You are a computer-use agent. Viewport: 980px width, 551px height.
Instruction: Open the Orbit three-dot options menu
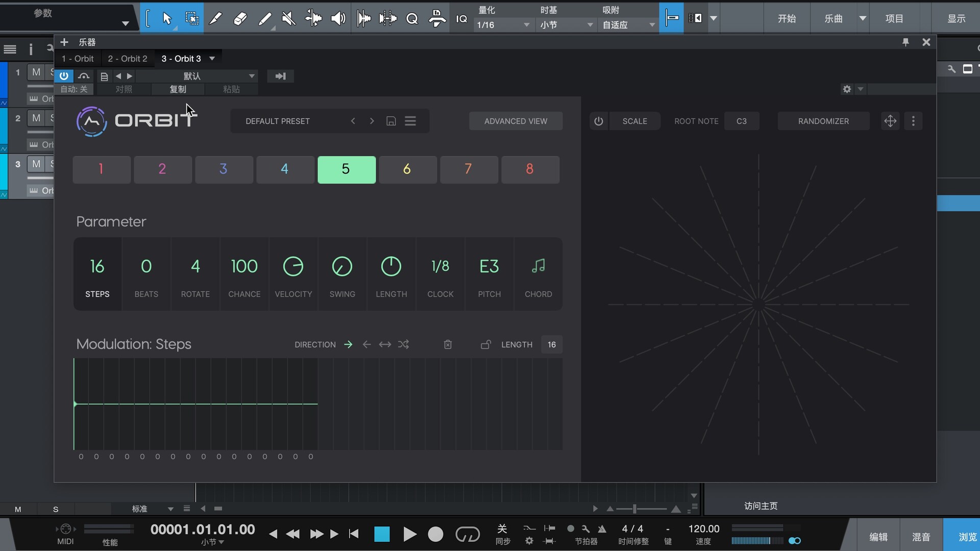click(913, 121)
